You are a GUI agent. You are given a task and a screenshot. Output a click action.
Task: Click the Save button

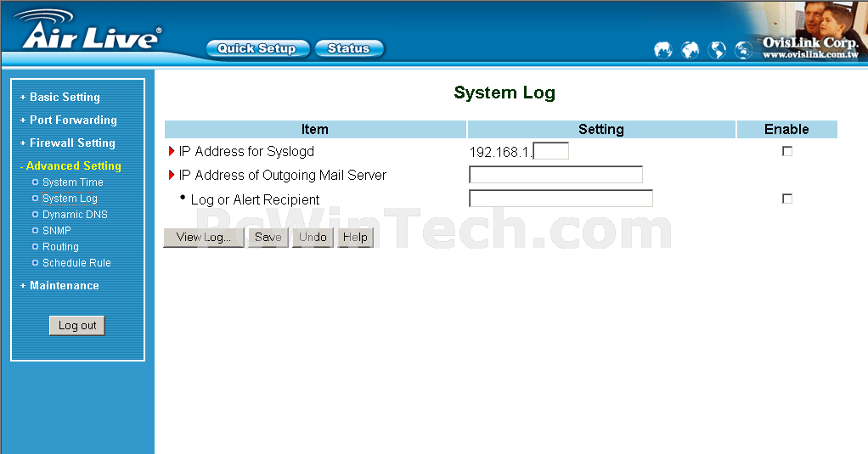tap(268, 238)
